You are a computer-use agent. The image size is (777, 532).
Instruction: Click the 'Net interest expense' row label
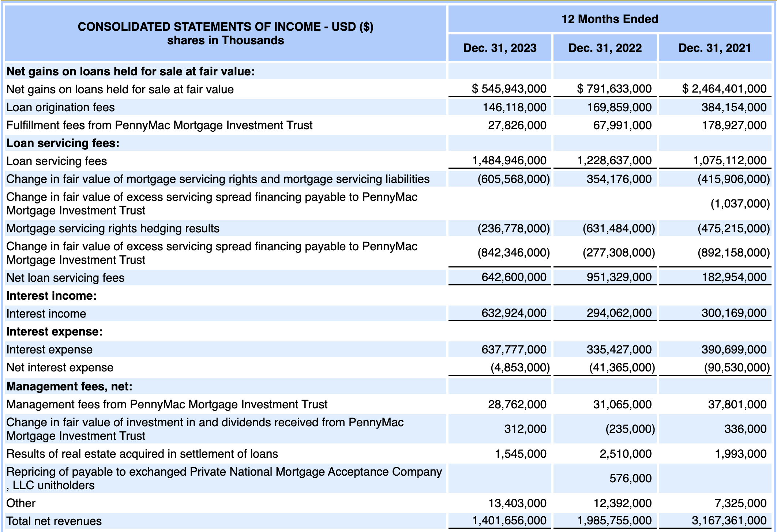pyautogui.click(x=60, y=367)
